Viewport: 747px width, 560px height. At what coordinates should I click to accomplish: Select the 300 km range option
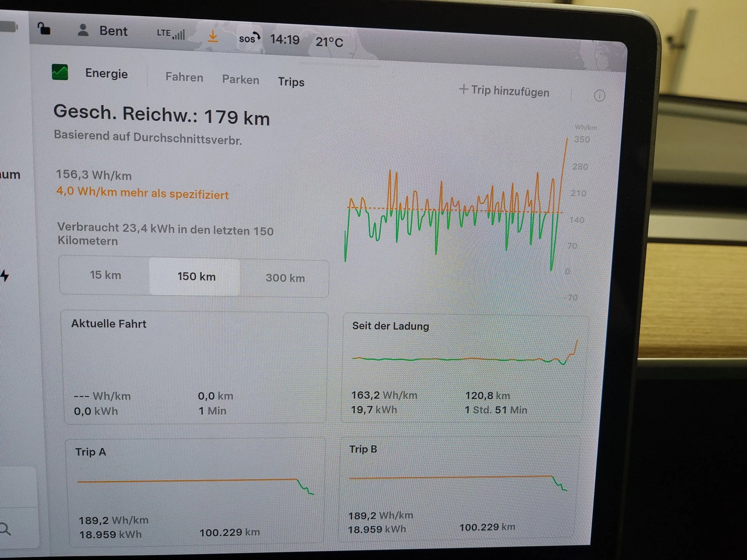(x=285, y=278)
